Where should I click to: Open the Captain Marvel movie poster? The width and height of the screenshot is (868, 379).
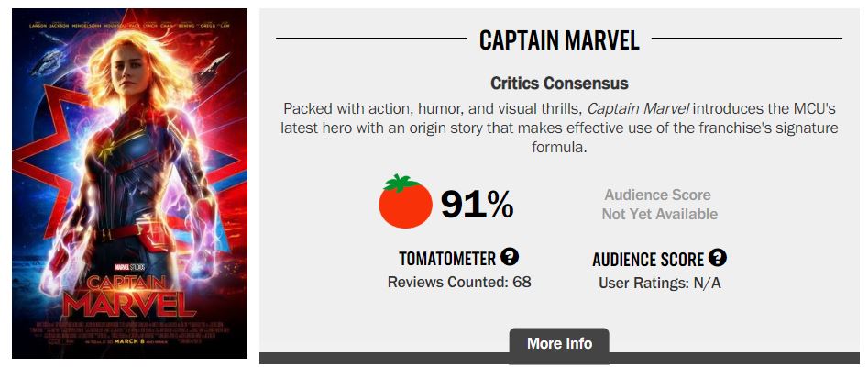129,184
